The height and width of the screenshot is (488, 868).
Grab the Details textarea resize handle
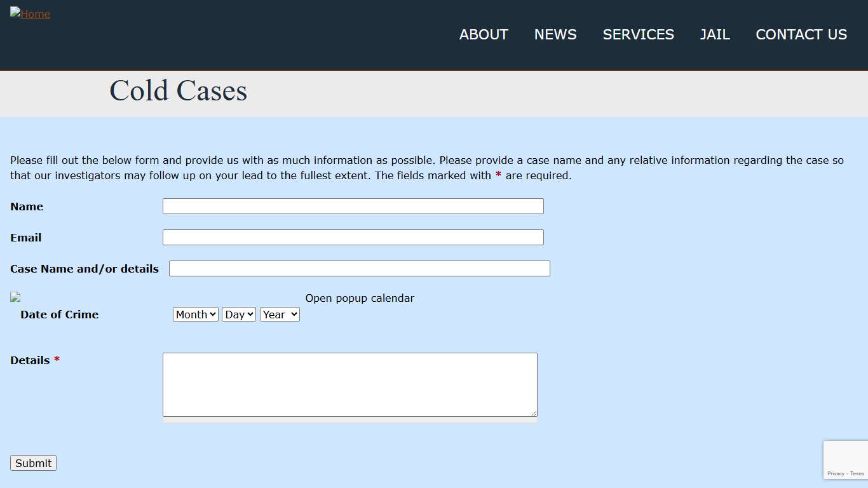[x=534, y=413]
